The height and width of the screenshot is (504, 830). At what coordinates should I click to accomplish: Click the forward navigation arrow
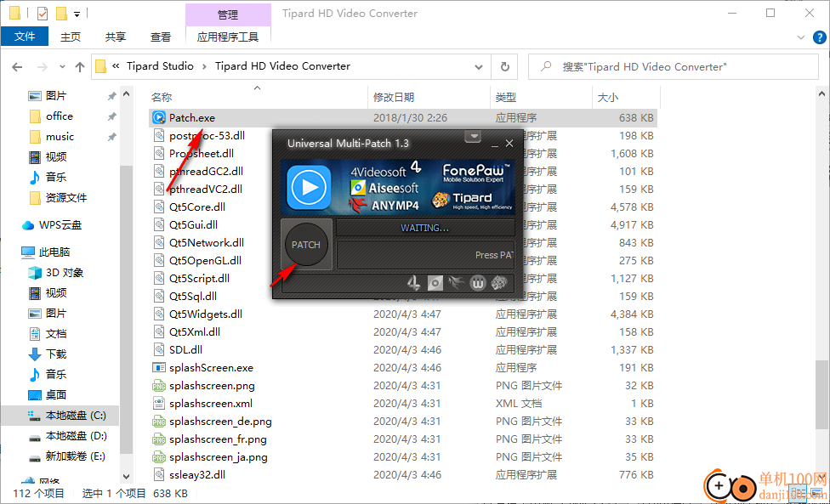[43, 66]
